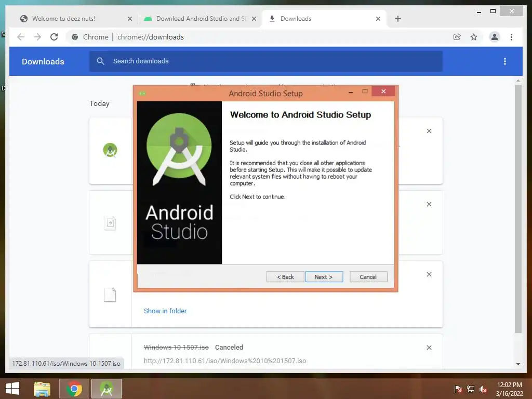Open the Windows 10 1507.iso file name
Image resolution: width=532 pixels, height=399 pixels.
point(176,348)
